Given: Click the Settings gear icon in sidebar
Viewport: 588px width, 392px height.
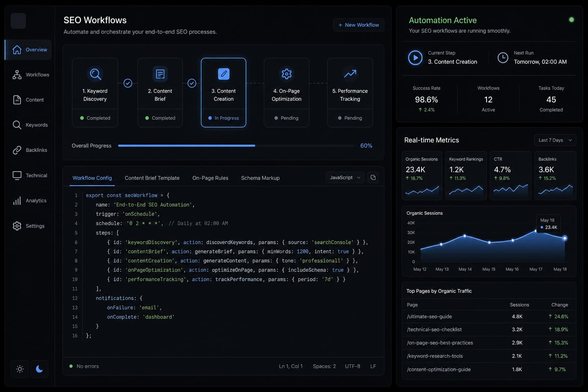Looking at the screenshot, I should coord(17,226).
